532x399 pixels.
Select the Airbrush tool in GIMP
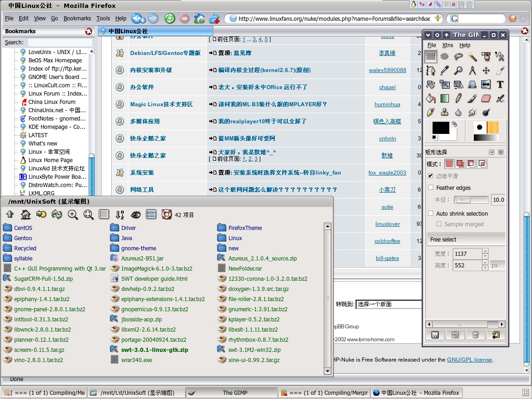tap(500, 98)
